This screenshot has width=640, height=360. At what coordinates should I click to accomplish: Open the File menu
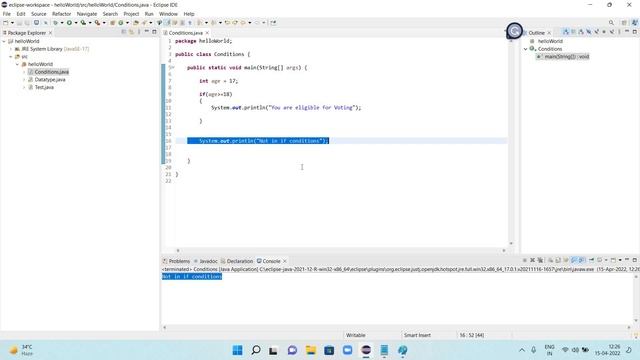[x=7, y=14]
